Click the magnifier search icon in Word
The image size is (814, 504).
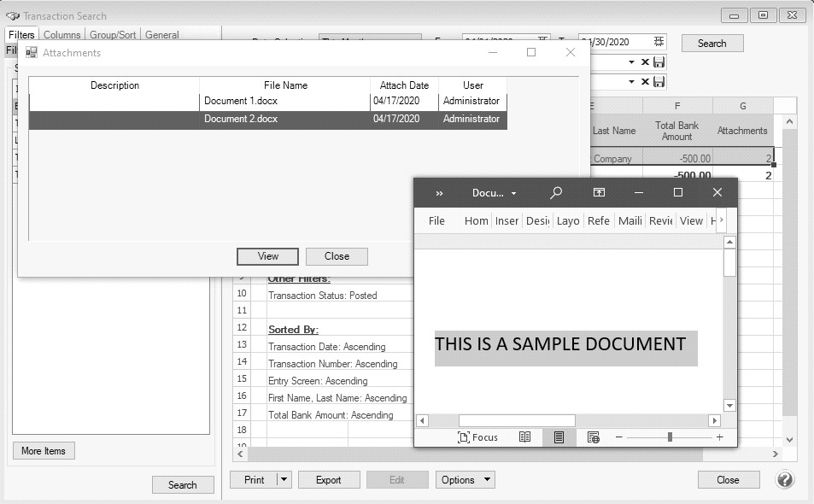click(556, 193)
